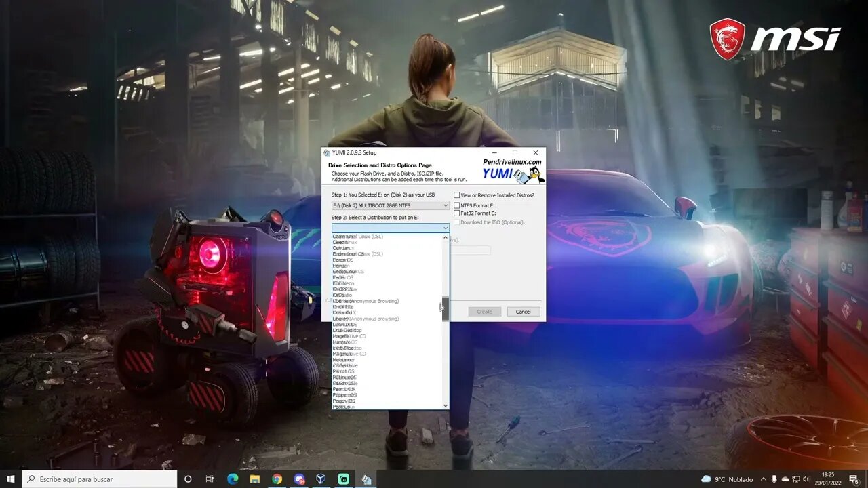This screenshot has height=488, width=868.
Task: Open the clock showing 19:25
Action: tap(828, 479)
